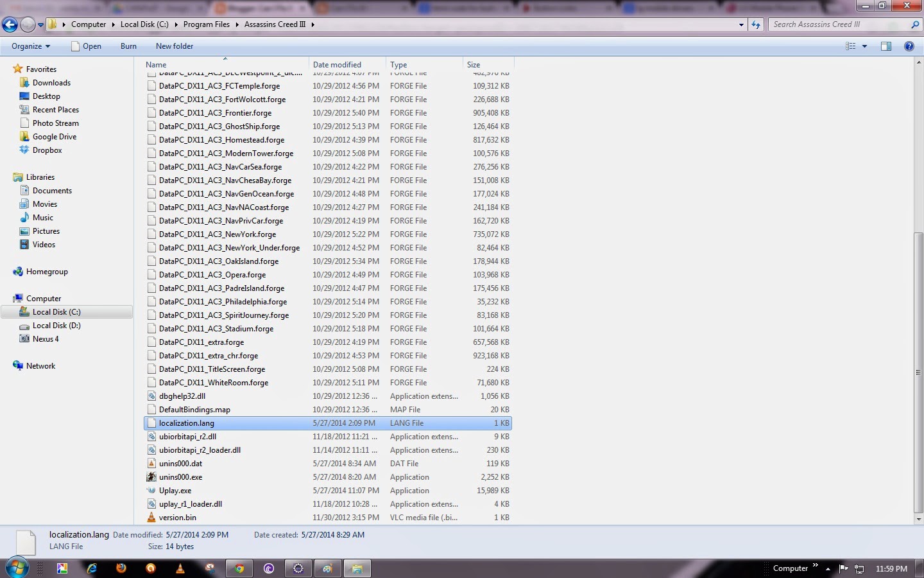Open the address bar history dropdown
Screen dimensions: 924x578
[741, 25]
